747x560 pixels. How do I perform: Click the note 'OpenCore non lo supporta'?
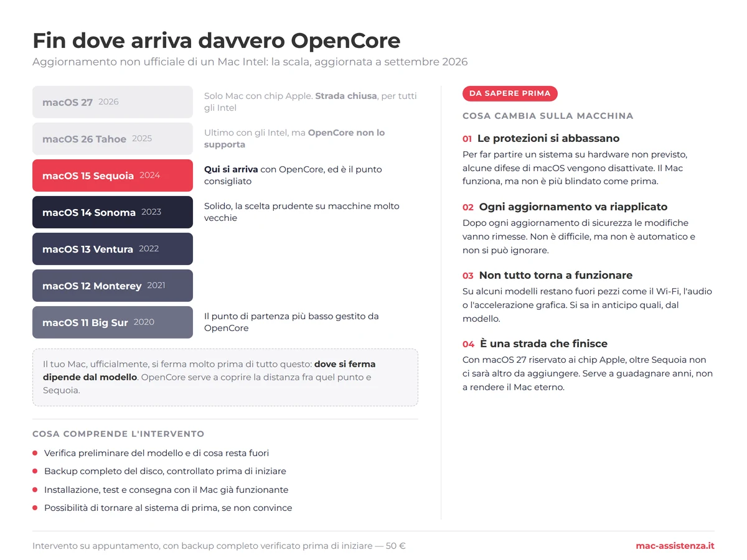pos(294,139)
